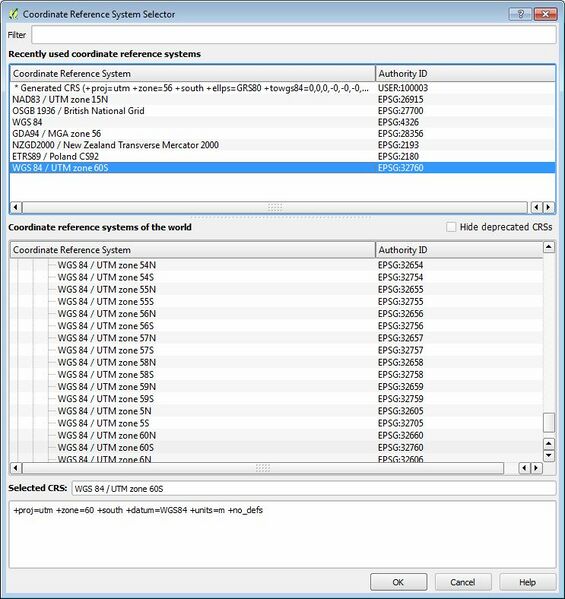This screenshot has width=565, height=599.
Task: Click the title bar help question-mark button
Action: click(520, 14)
